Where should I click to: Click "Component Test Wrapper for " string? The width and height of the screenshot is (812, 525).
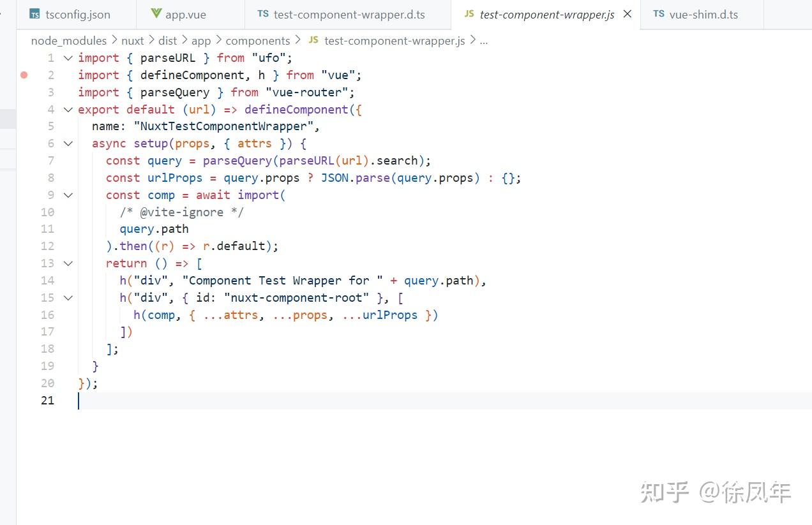pos(282,281)
